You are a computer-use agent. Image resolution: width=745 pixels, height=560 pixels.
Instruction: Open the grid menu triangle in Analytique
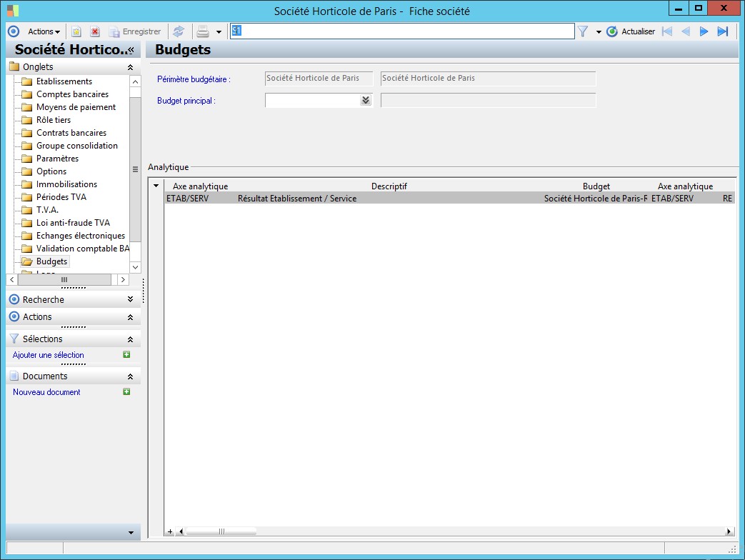point(156,186)
